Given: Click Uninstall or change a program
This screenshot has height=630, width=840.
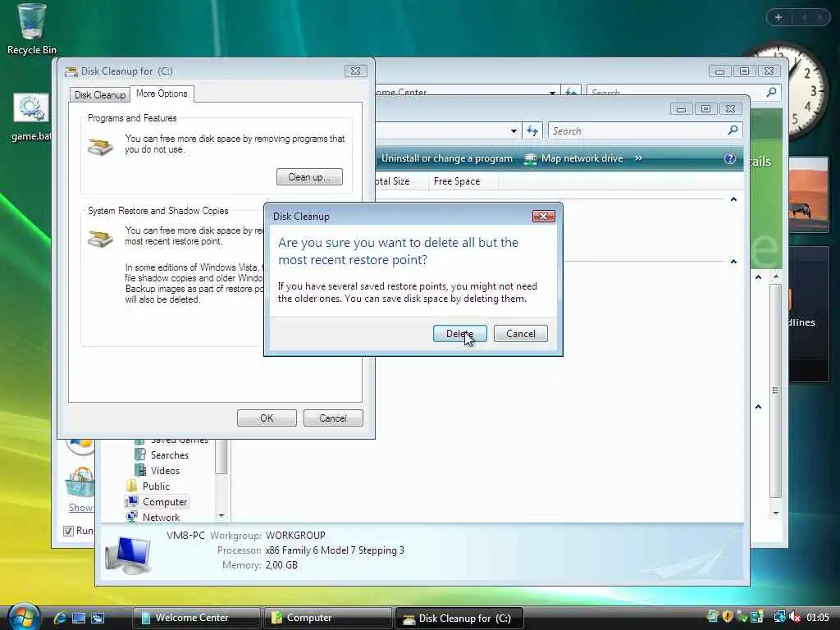Looking at the screenshot, I should [447, 158].
